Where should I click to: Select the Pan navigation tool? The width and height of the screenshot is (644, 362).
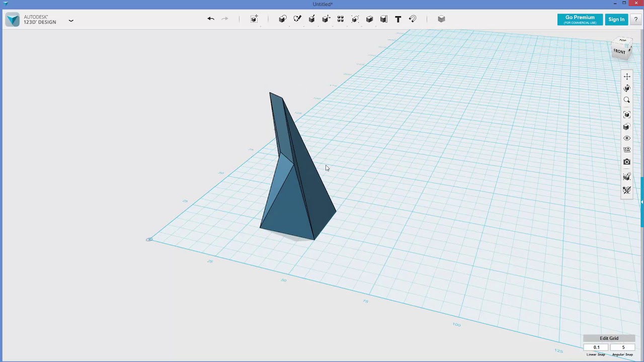(627, 76)
